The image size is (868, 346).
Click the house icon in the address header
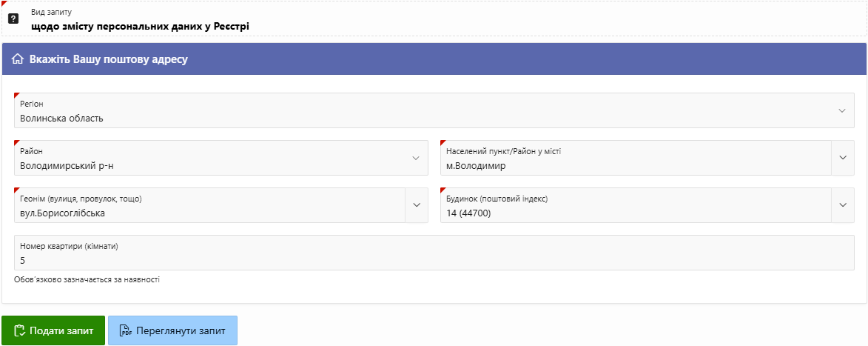pyautogui.click(x=18, y=59)
